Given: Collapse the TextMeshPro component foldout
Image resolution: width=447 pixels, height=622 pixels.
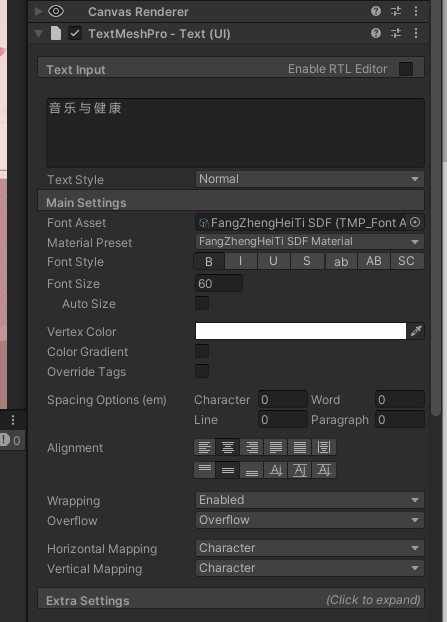Looking at the screenshot, I should pos(38,34).
